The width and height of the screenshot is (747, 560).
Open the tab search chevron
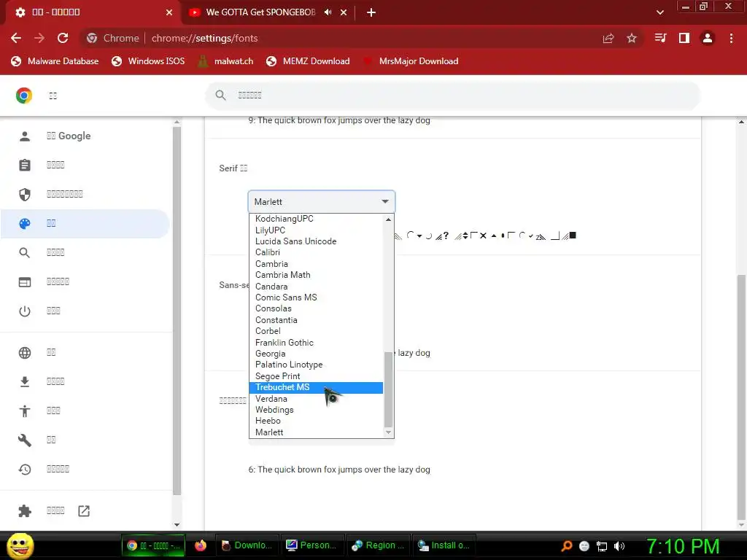coord(659,12)
